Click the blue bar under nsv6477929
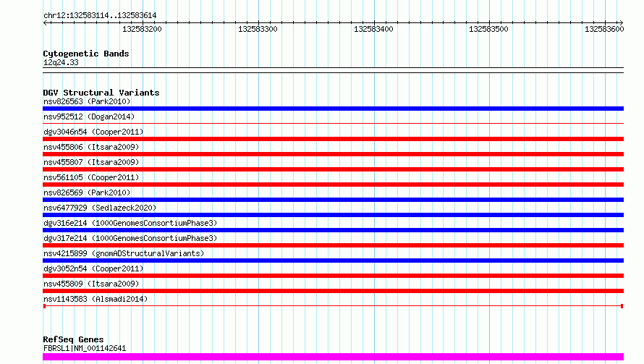 coord(333,215)
